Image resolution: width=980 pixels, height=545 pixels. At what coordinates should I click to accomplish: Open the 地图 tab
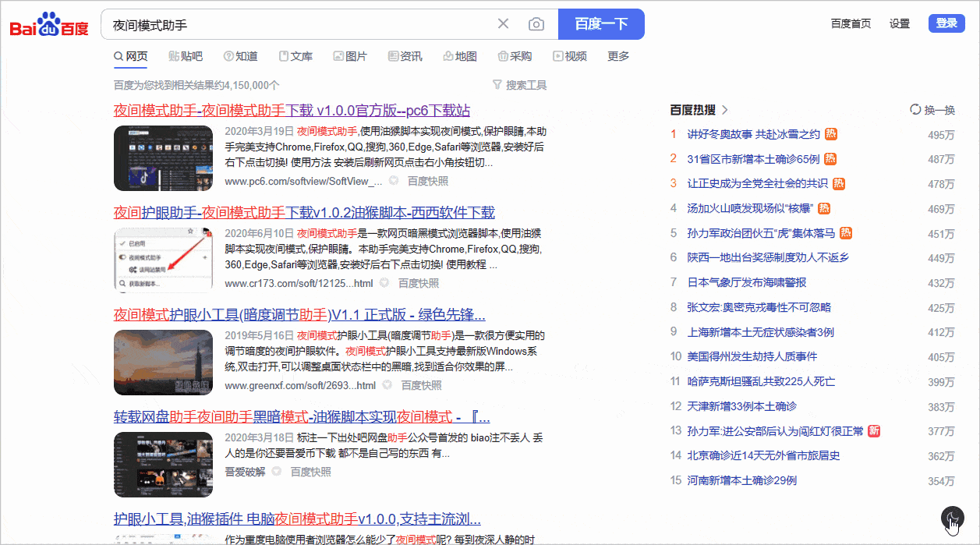point(459,56)
